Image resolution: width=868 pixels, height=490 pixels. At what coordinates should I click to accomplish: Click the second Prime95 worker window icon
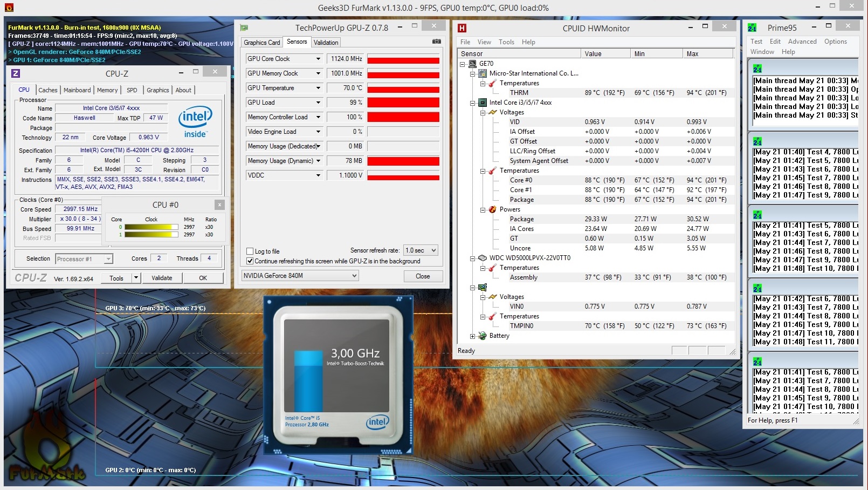coord(757,141)
